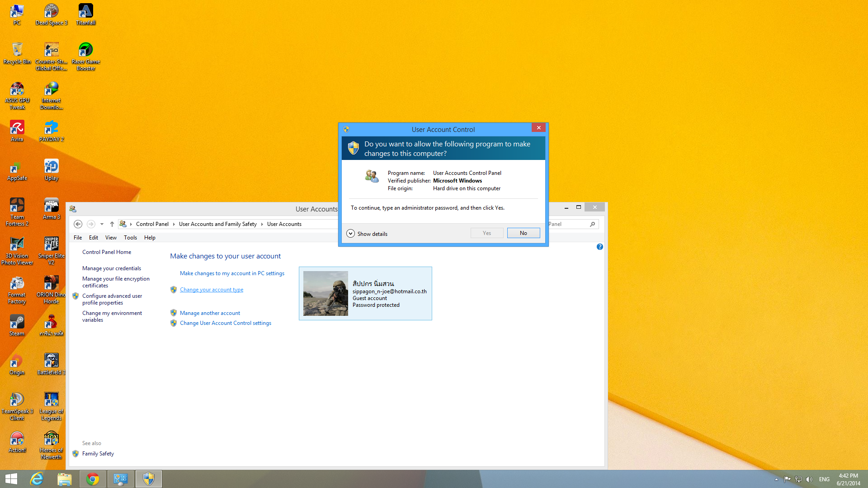The image size is (868, 488).
Task: Open recent locations dropdown arrow
Action: (x=102, y=224)
